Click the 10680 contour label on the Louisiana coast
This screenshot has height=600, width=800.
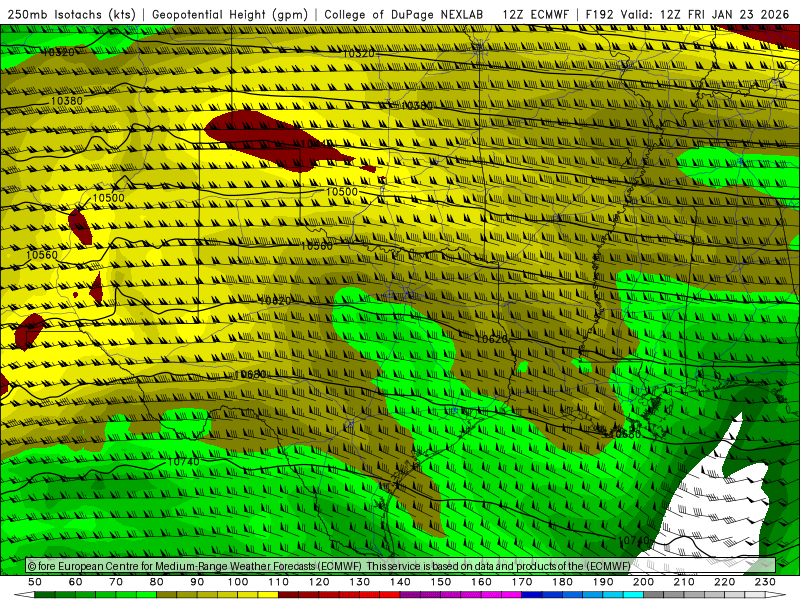pyautogui.click(x=626, y=435)
